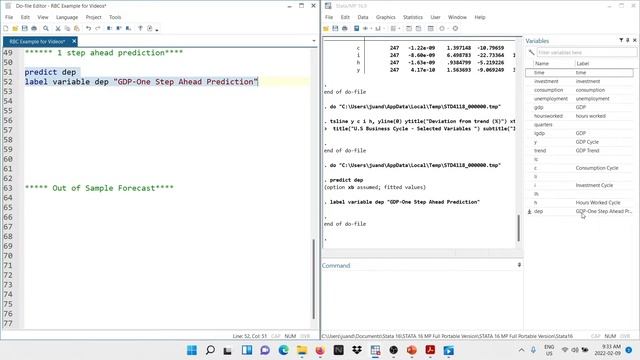Open Project menu in Do-file Editor
The width and height of the screenshot is (640, 360).
point(93,17)
